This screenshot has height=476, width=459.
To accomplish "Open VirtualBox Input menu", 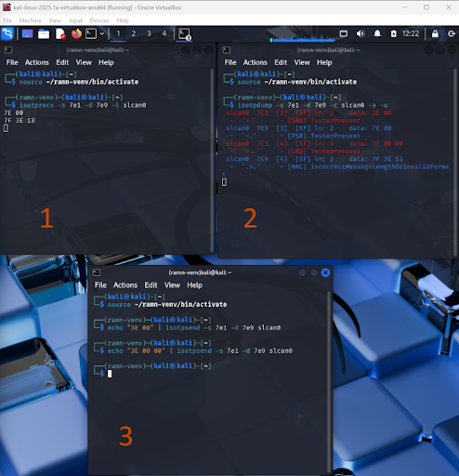I will click(x=75, y=20).
